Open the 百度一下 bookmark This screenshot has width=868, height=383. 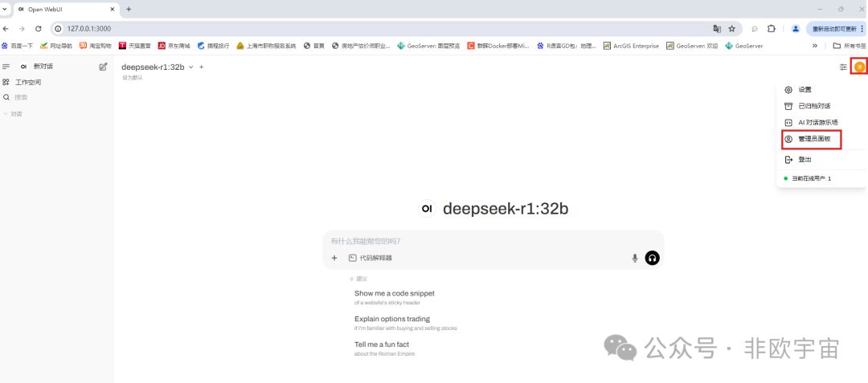[17, 46]
